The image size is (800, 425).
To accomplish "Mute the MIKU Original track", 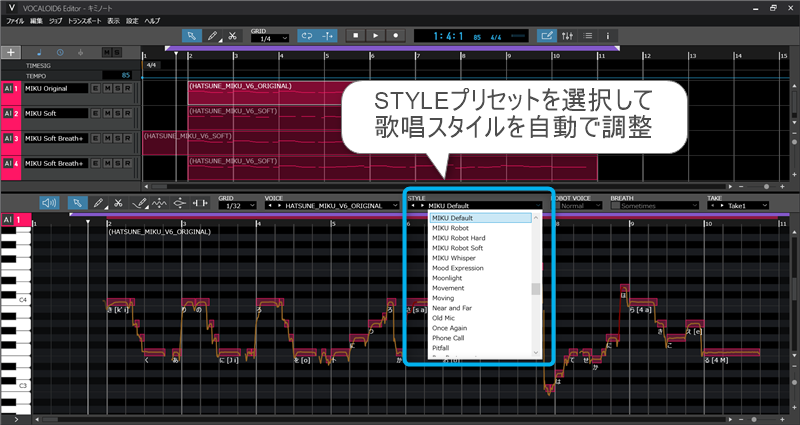I will coord(108,88).
